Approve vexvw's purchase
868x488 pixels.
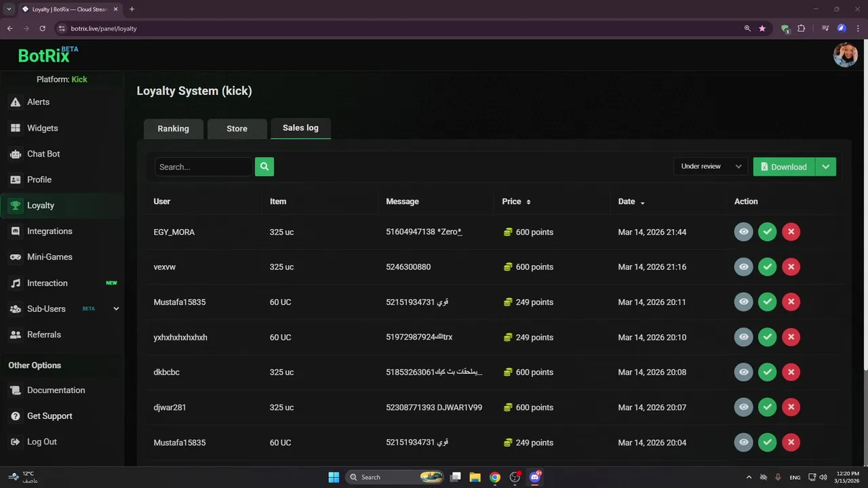(767, 267)
